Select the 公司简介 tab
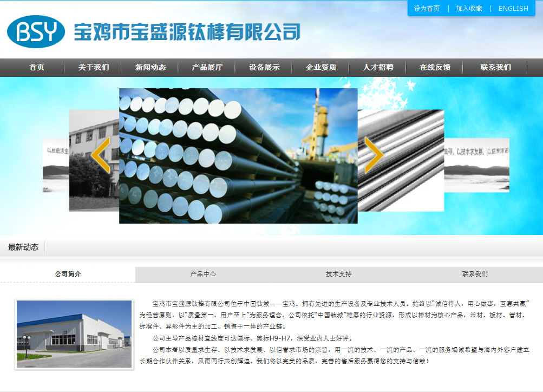 (68, 274)
